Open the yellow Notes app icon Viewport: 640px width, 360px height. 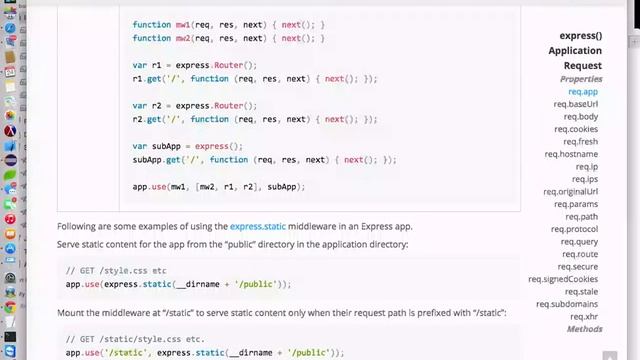[x=10, y=86]
